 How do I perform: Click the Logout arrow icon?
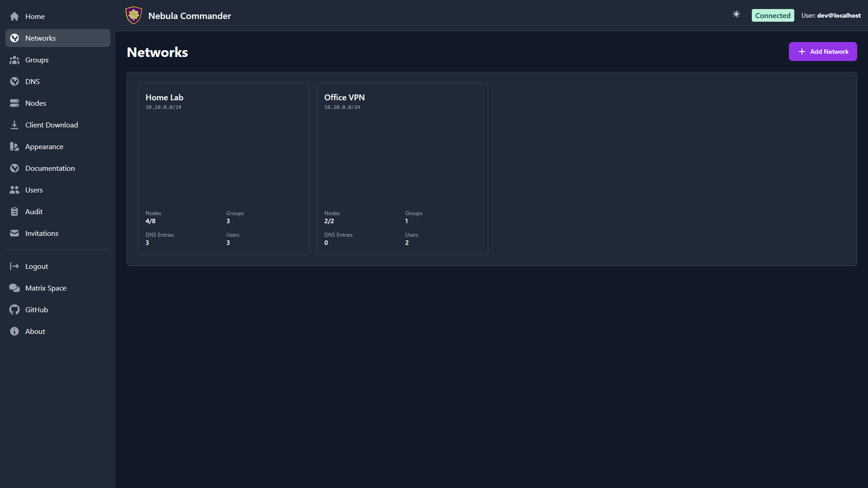click(14, 266)
